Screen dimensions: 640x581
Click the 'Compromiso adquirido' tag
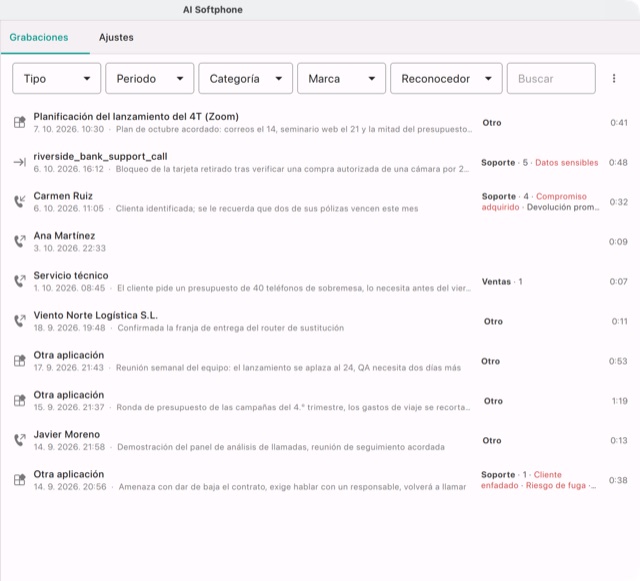click(534, 202)
